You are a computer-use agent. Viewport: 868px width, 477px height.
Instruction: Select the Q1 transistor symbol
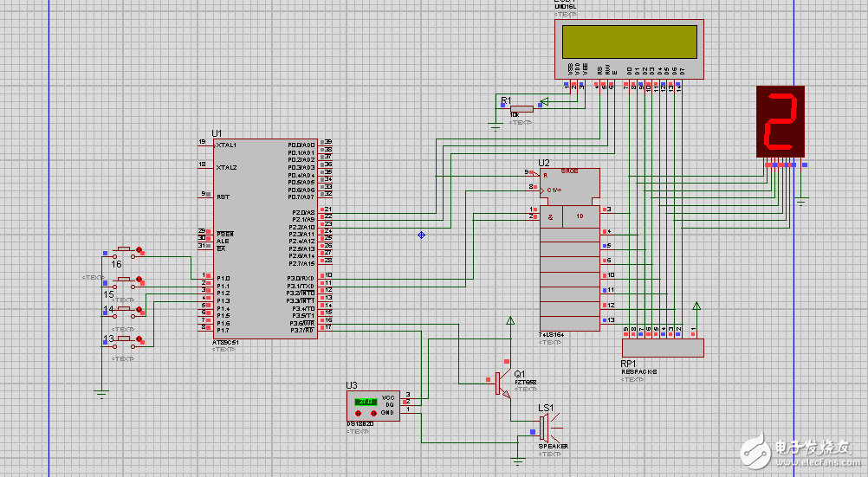click(x=502, y=383)
